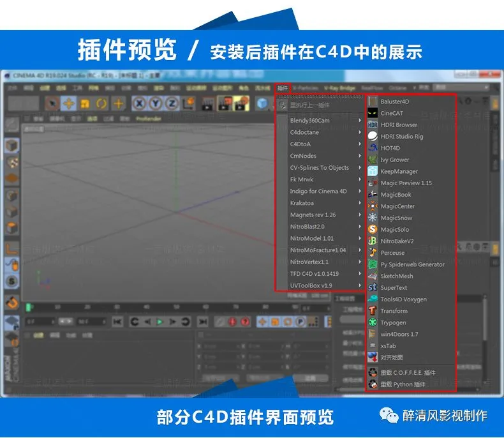This screenshot has width=504, height=438.
Task: Add a Cube primitive object
Action: pos(262,103)
